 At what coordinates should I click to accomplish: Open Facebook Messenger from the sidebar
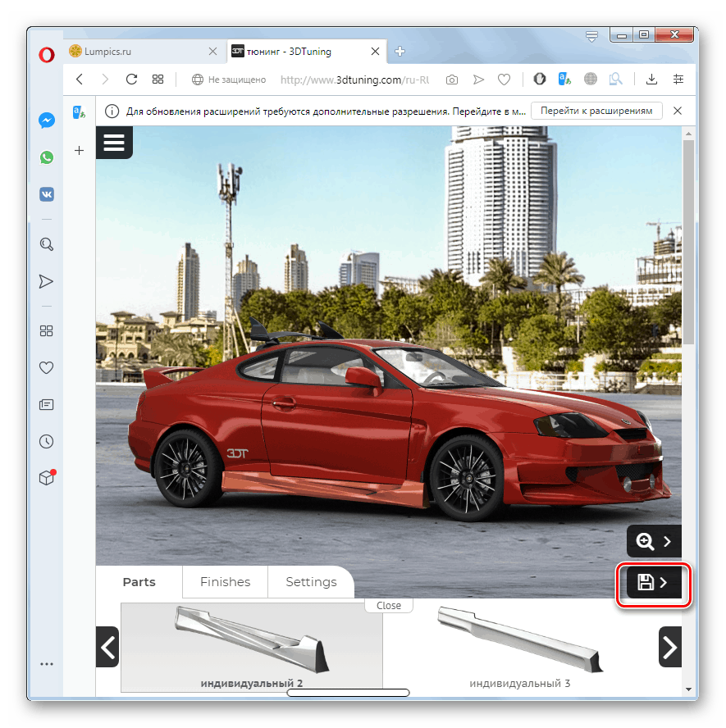pos(47,121)
